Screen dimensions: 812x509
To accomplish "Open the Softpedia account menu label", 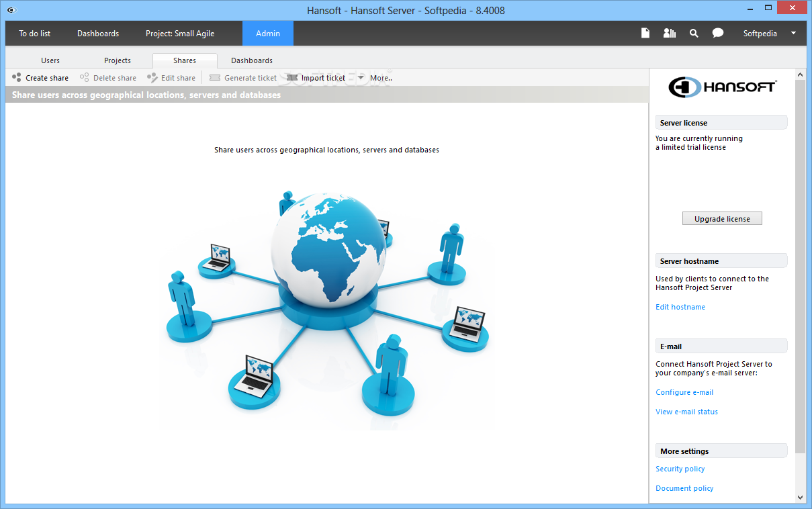I will tap(760, 33).
